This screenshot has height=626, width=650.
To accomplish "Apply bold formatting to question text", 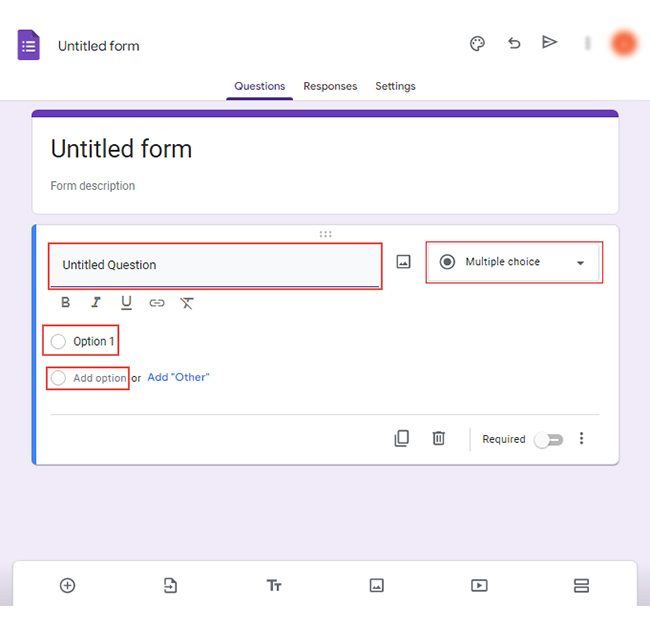I will click(65, 303).
